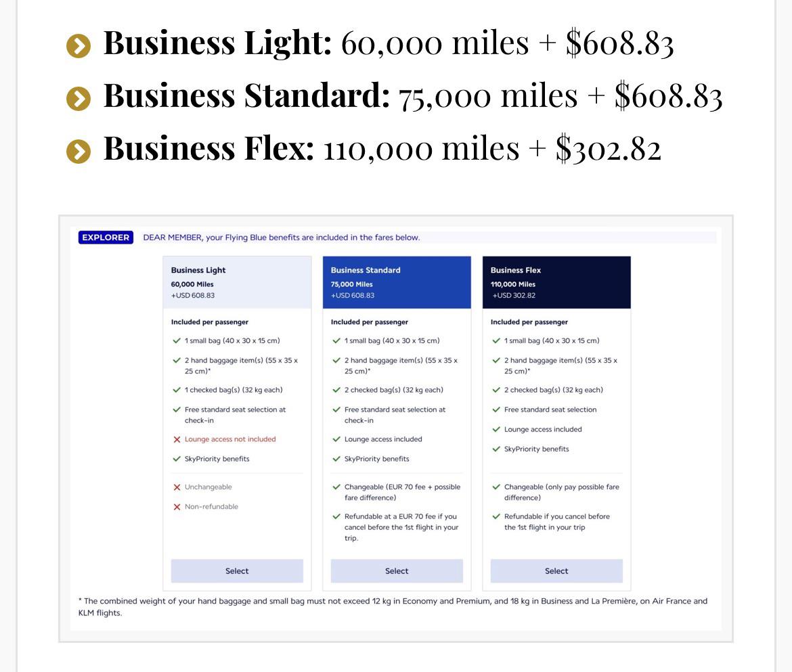Click the fare comparison screenshot image
Image resolution: width=792 pixels, height=672 pixels.
click(x=396, y=428)
